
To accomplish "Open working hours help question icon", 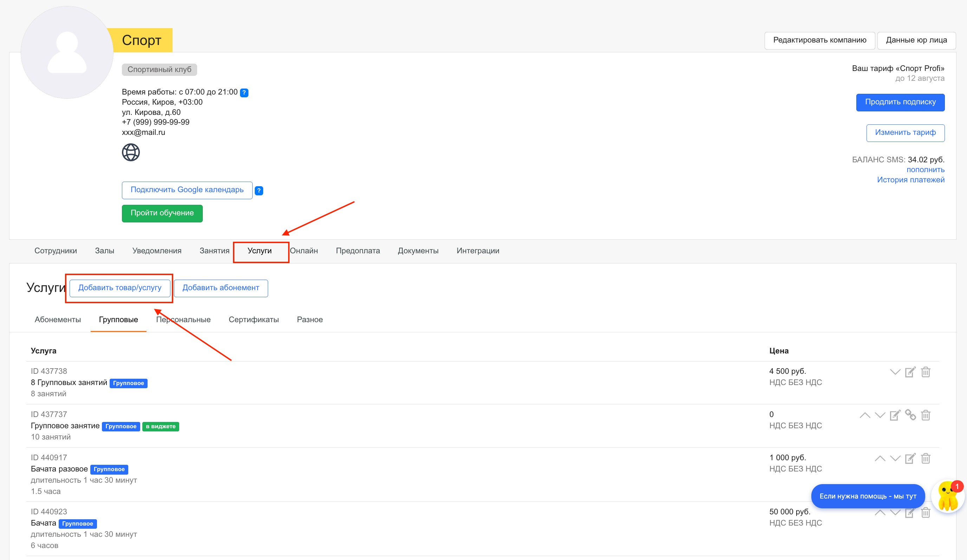I will (244, 92).
